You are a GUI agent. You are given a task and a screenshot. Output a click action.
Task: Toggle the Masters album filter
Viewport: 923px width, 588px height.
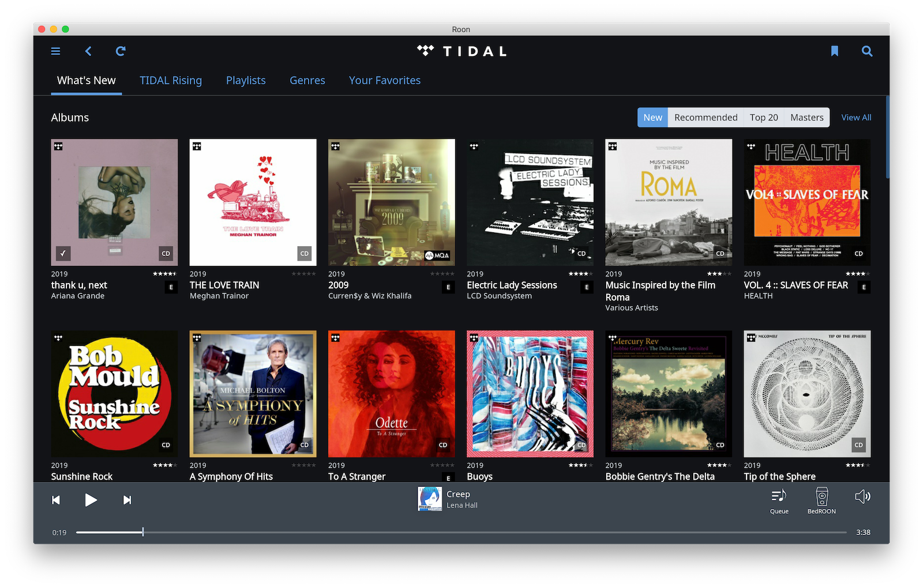coord(806,117)
